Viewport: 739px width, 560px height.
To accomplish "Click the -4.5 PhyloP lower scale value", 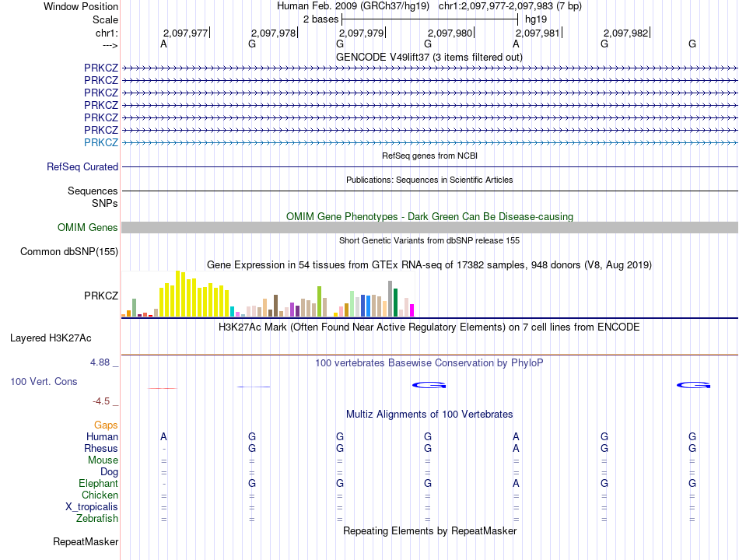I will tap(101, 401).
